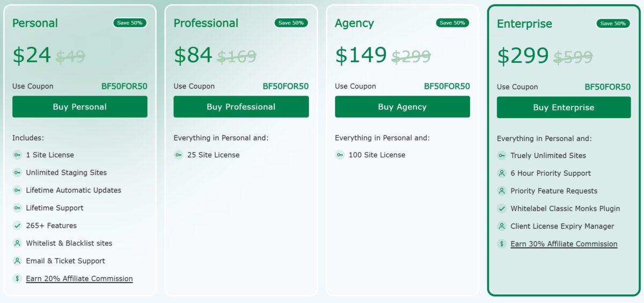This screenshot has height=303, width=644.
Task: Open the Earn 30% Affiliate Commission link
Action: (563, 244)
